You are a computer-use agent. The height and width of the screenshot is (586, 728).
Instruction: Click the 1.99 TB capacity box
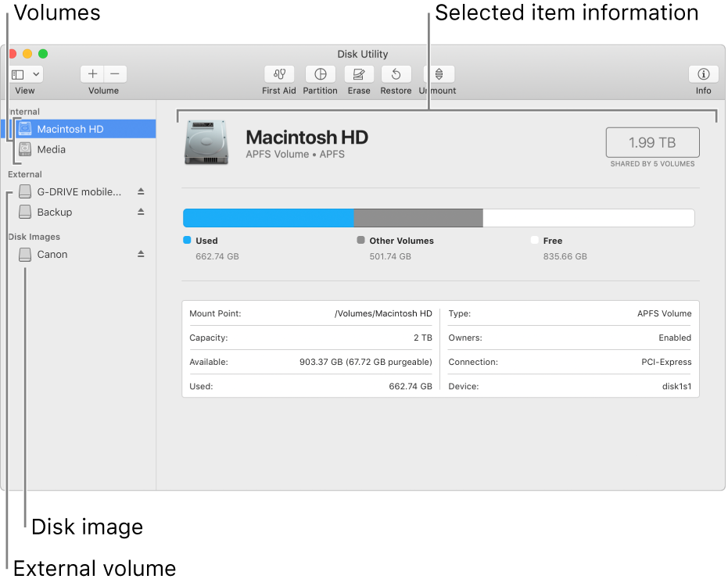652,143
